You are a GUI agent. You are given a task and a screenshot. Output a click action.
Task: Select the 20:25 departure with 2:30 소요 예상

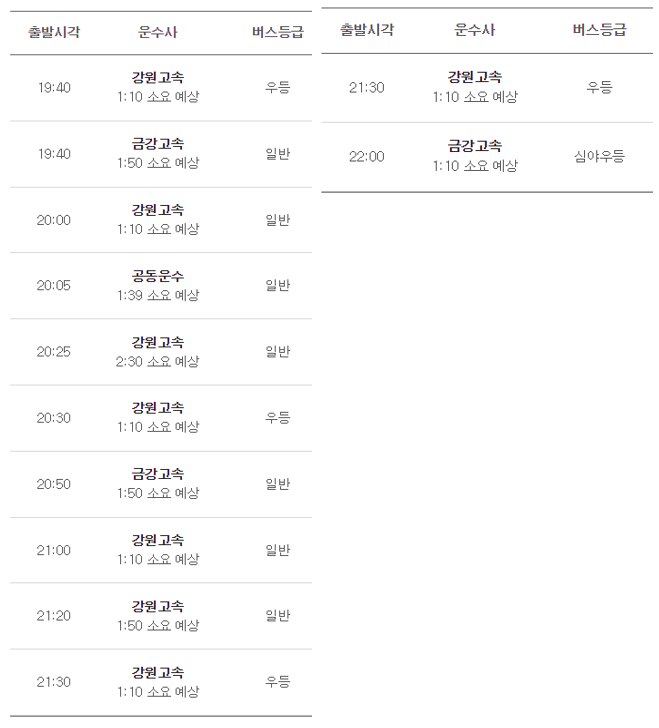point(161,352)
